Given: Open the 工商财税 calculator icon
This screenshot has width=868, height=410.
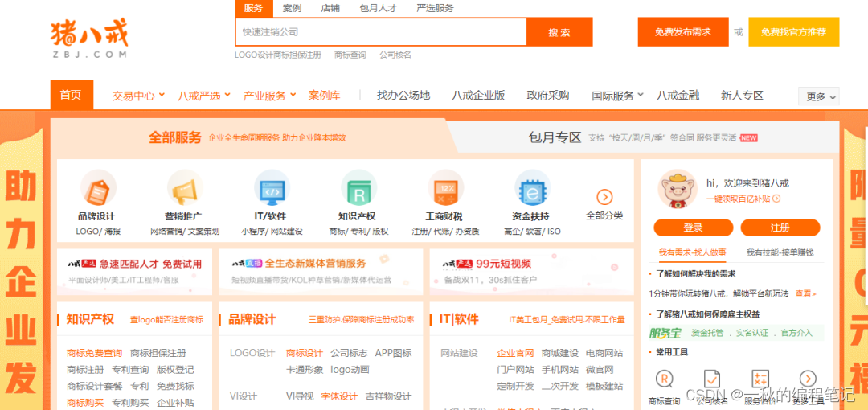Looking at the screenshot, I should point(445,188).
